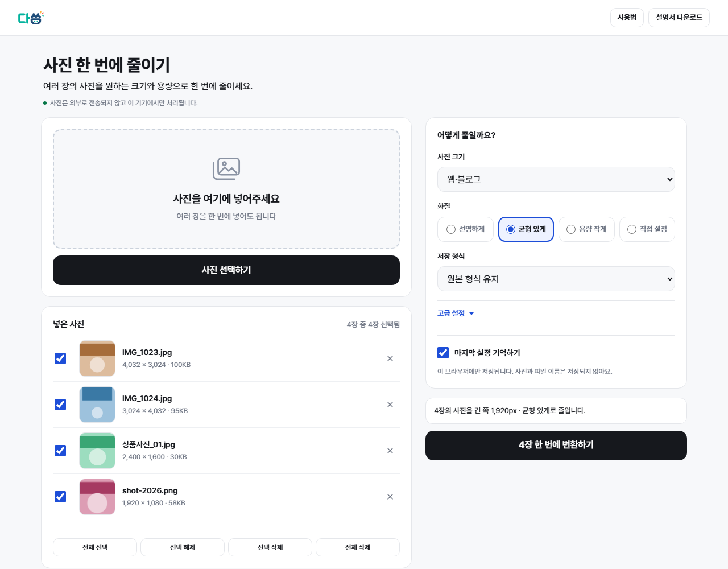Remove 상품사진_01.jpg with its X icon
Screen dimensions: 728x569
click(x=390, y=451)
